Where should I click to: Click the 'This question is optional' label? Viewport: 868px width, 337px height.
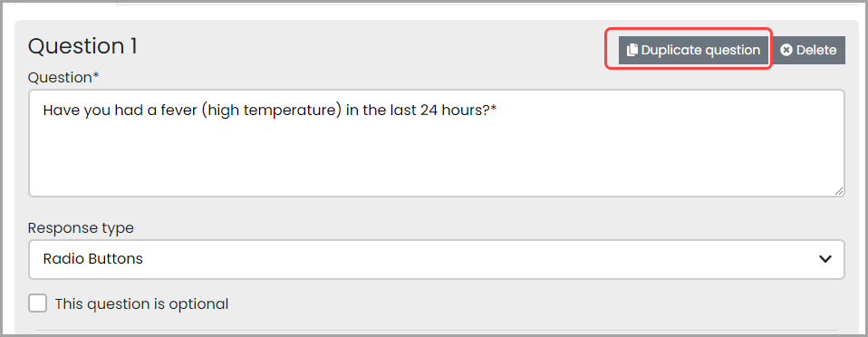(x=141, y=303)
